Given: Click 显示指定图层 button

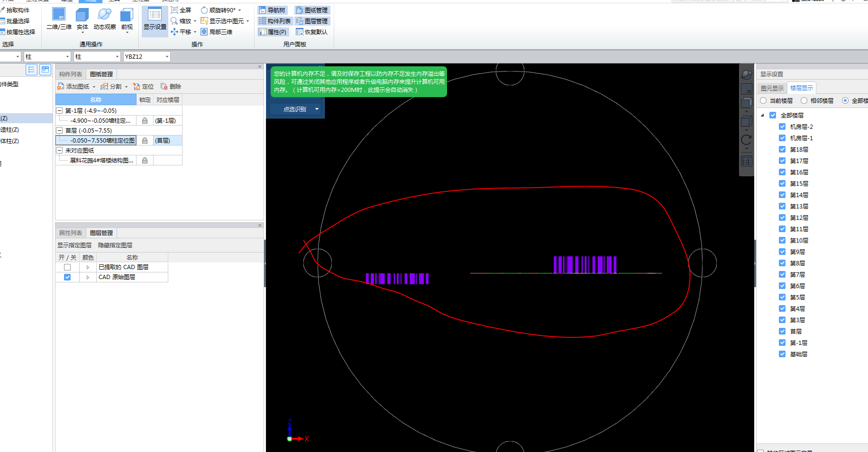Looking at the screenshot, I should point(74,245).
